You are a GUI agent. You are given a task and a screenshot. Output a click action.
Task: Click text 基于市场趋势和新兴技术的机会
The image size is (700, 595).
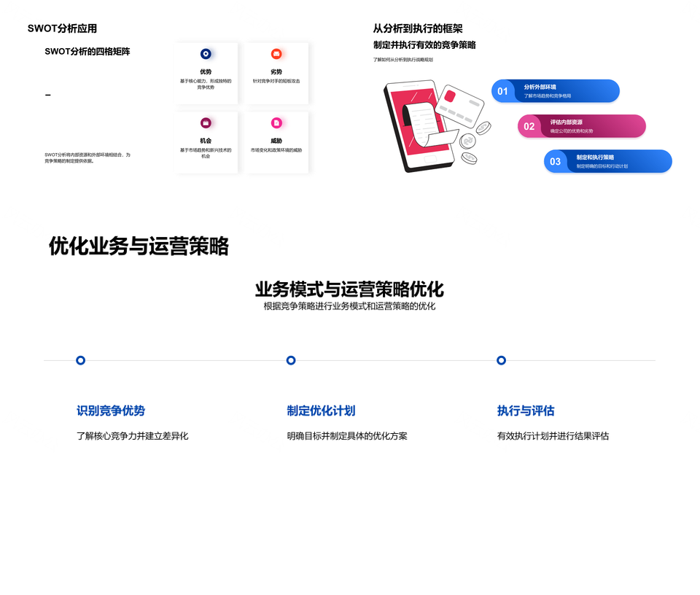pos(206,153)
